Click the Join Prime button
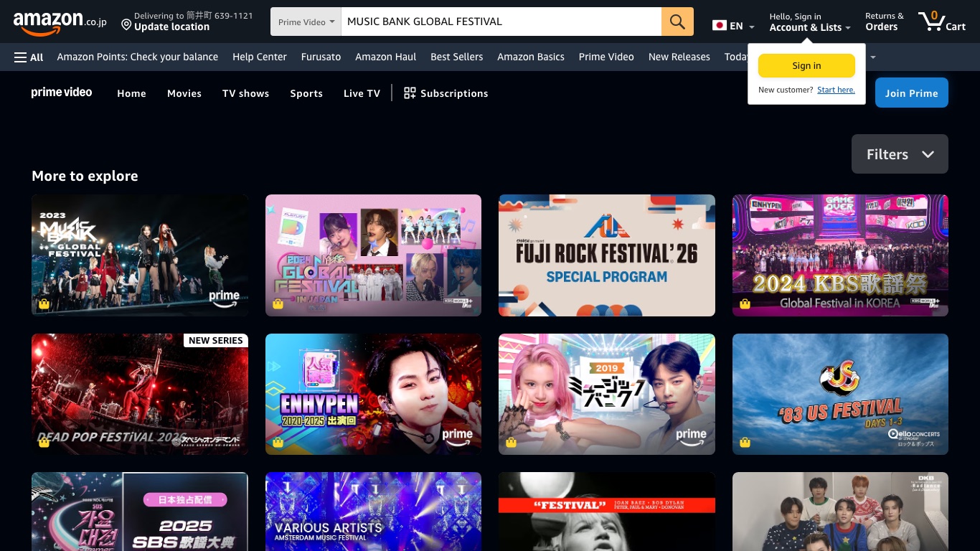Image resolution: width=980 pixels, height=551 pixels. [x=911, y=93]
